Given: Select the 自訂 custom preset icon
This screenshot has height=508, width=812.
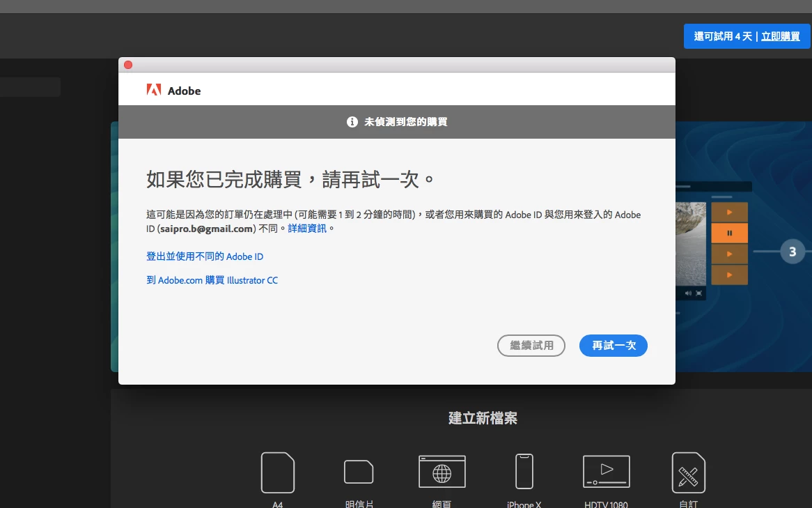Looking at the screenshot, I should 688,472.
